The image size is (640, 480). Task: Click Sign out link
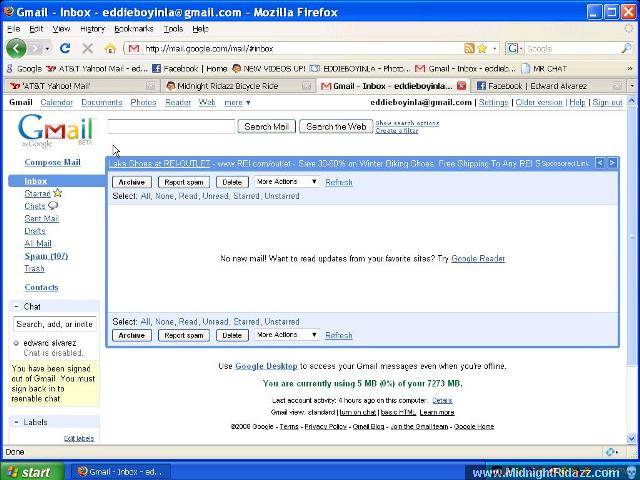click(x=607, y=102)
